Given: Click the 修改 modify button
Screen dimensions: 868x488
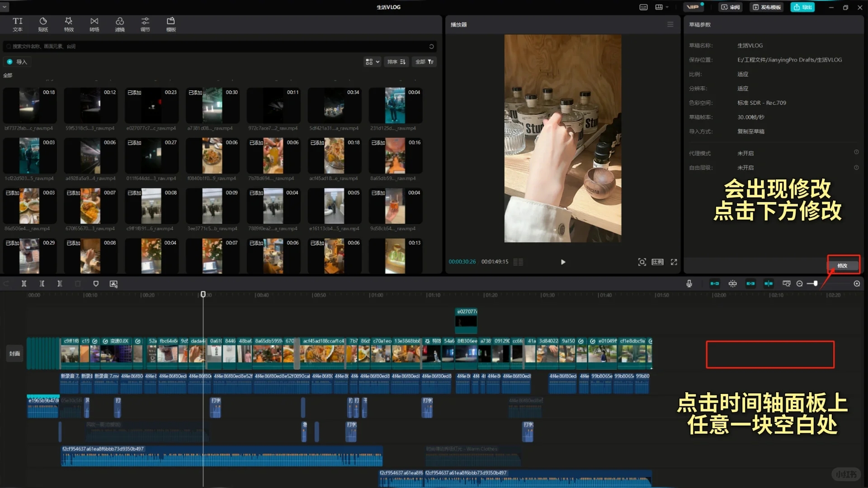Looking at the screenshot, I should click(842, 266).
